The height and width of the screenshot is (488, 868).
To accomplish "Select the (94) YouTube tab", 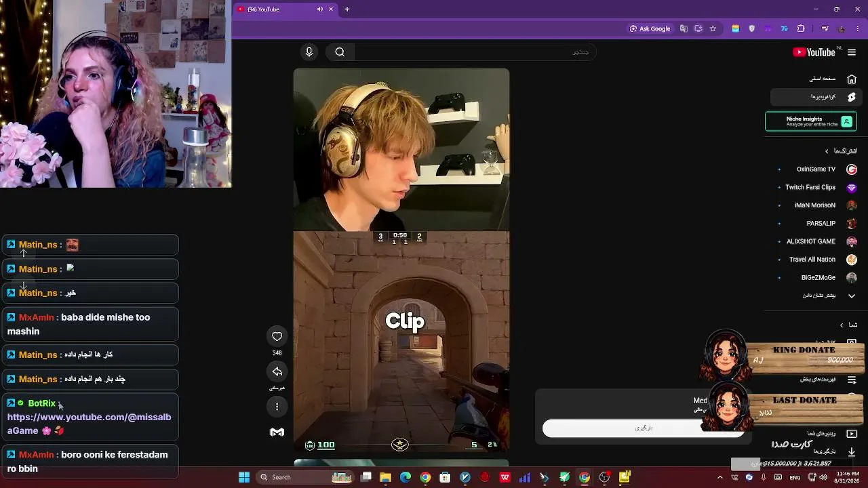I will click(x=285, y=9).
